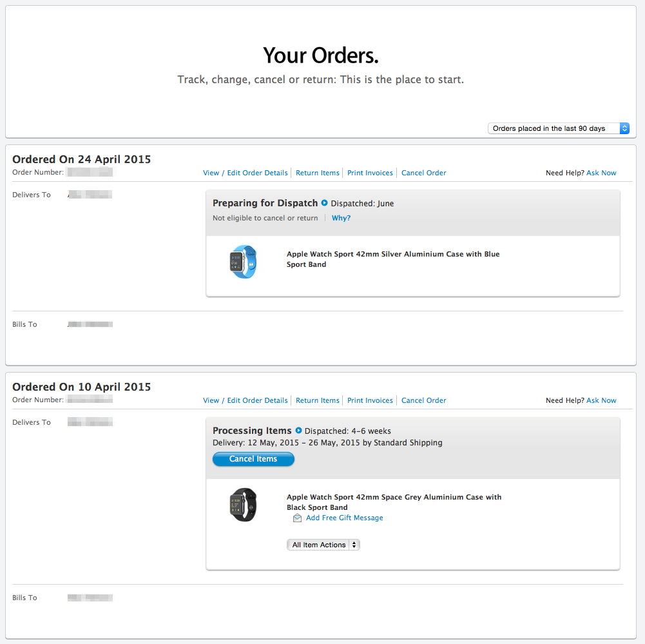Click the blue Apple Watch Sport image

pos(243,262)
